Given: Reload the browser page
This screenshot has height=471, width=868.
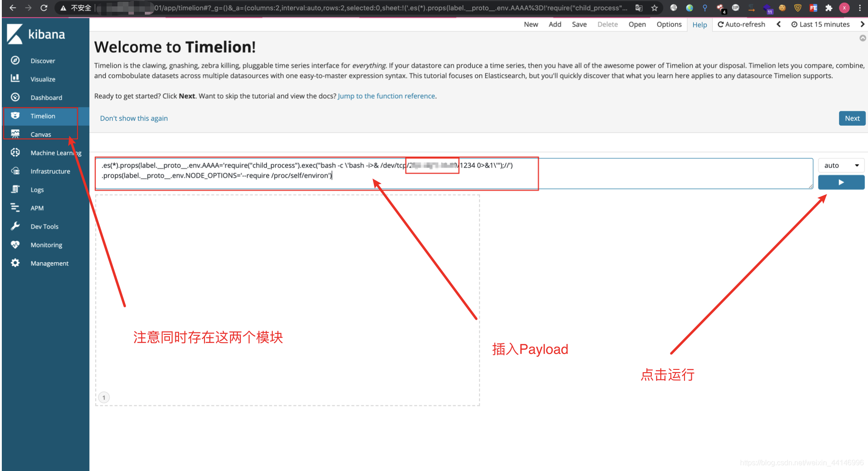Looking at the screenshot, I should [44, 8].
